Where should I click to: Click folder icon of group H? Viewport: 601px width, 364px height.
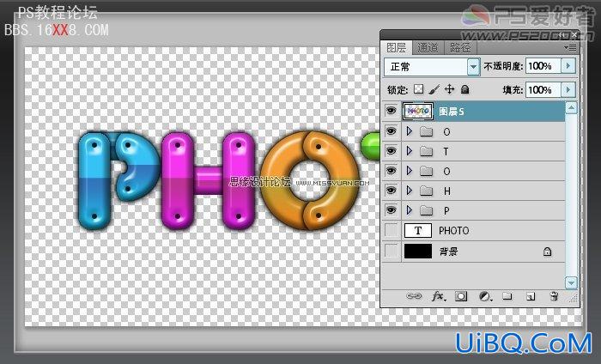tap(426, 191)
